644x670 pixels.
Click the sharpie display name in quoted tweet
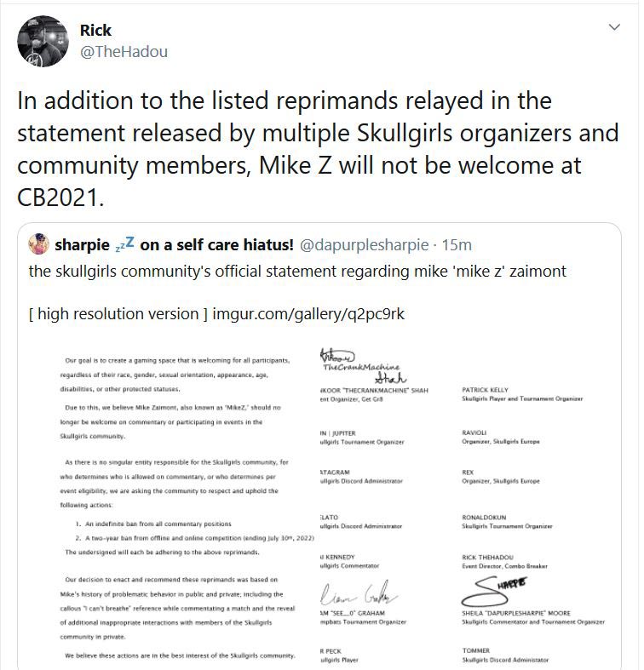tap(82, 245)
